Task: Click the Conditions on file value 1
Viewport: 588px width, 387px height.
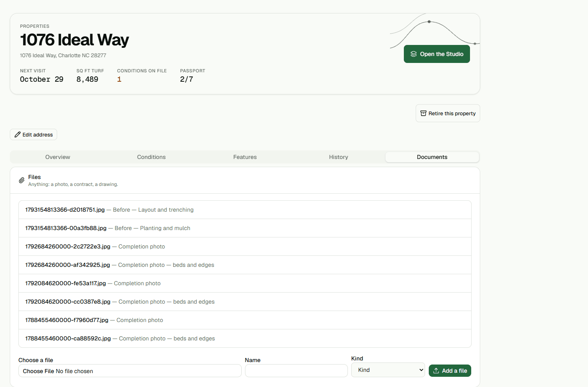Action: [119, 79]
